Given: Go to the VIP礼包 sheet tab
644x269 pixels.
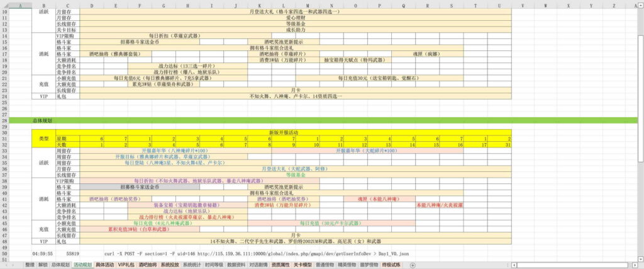Looking at the screenshot, I should coord(126,265).
